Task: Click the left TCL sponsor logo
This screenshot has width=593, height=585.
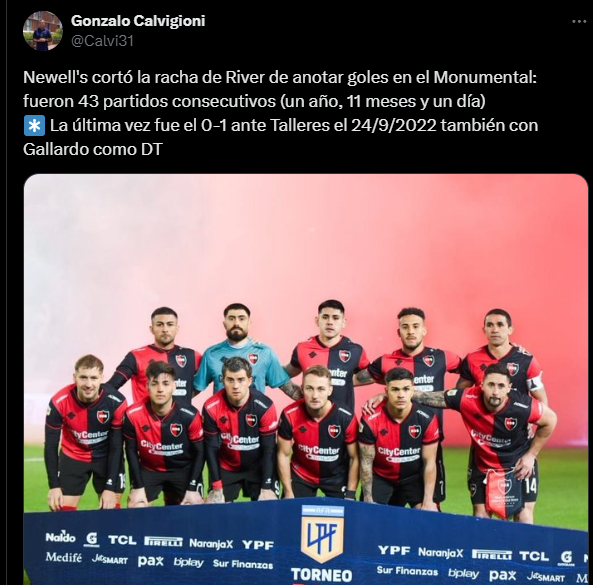Action: 122,540
